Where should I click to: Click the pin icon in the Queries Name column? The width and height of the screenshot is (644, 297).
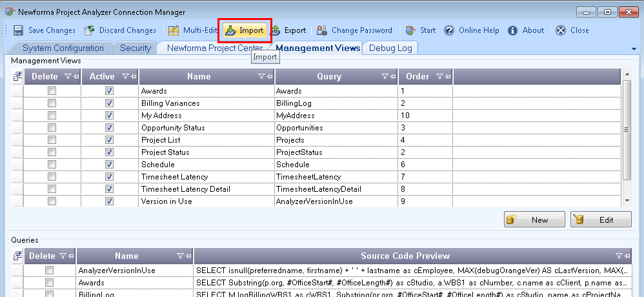(x=188, y=256)
